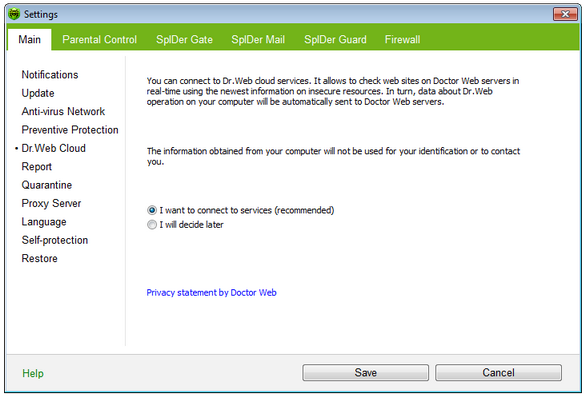Open Proxy Server settings

coord(51,203)
